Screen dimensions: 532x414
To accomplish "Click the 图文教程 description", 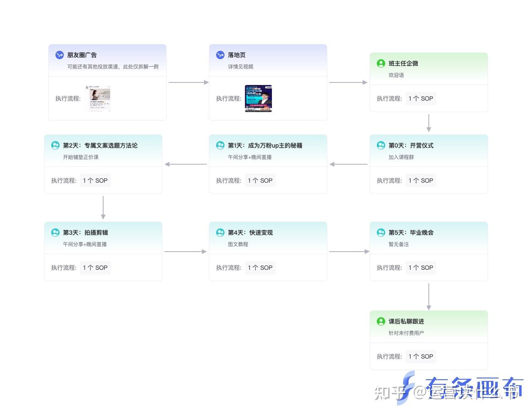I will click(238, 244).
